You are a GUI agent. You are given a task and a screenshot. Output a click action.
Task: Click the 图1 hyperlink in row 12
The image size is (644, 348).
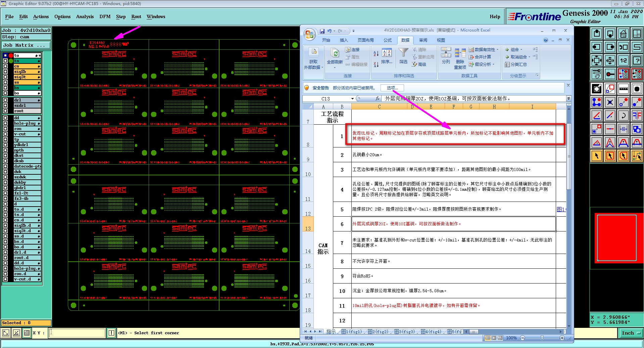click(x=561, y=209)
